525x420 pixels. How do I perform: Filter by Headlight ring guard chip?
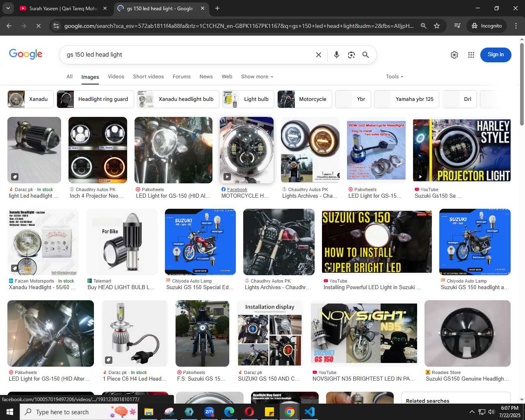tap(95, 99)
